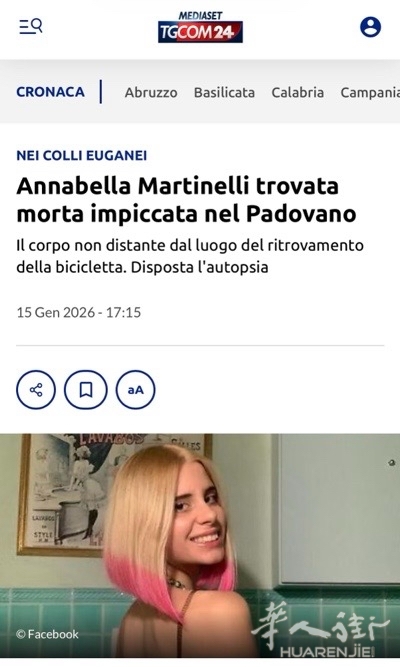This screenshot has height=667, width=400.
Task: Click the 15 Gen 2026 timestamp
Action: 79,312
